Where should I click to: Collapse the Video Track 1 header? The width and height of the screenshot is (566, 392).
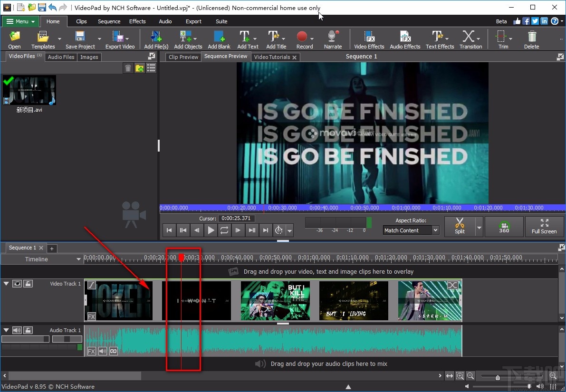coord(6,284)
